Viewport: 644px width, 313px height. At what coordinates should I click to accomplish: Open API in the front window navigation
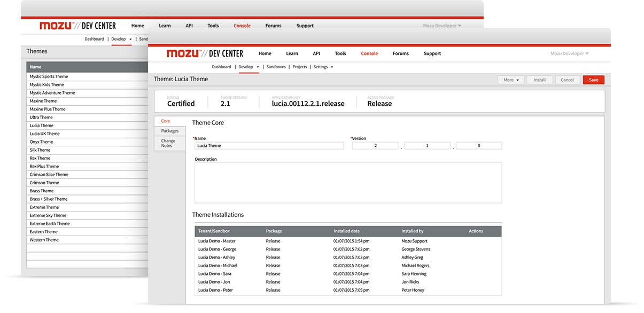coord(316,53)
